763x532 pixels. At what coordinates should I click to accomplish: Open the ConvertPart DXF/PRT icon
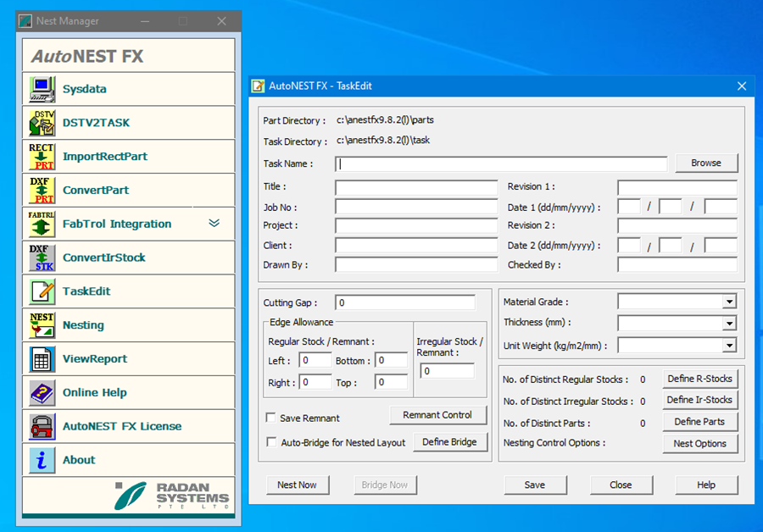(42, 190)
